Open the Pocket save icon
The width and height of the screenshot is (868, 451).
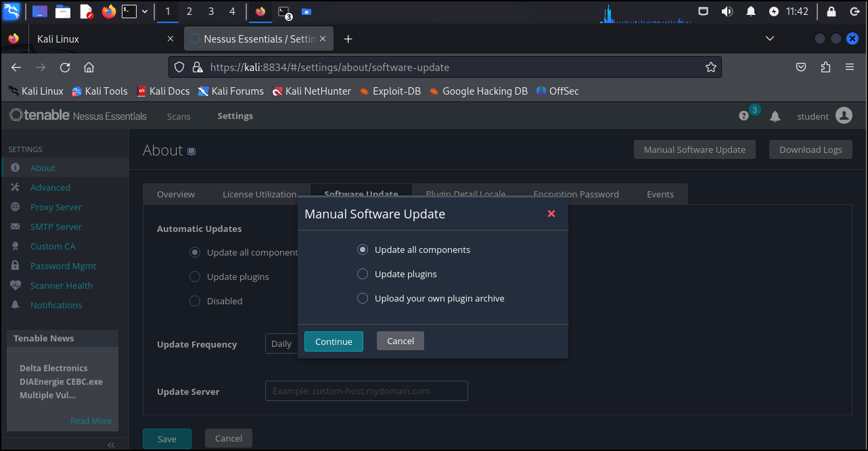pyautogui.click(x=801, y=67)
